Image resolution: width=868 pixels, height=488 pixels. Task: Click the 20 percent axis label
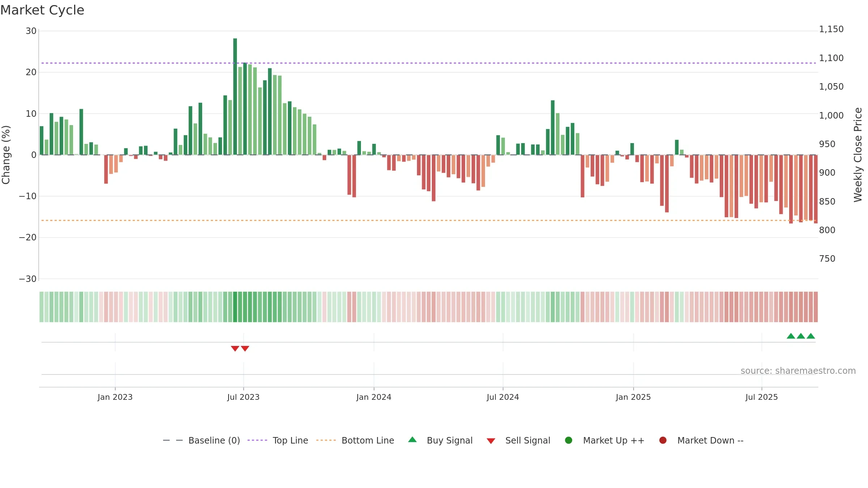point(31,72)
